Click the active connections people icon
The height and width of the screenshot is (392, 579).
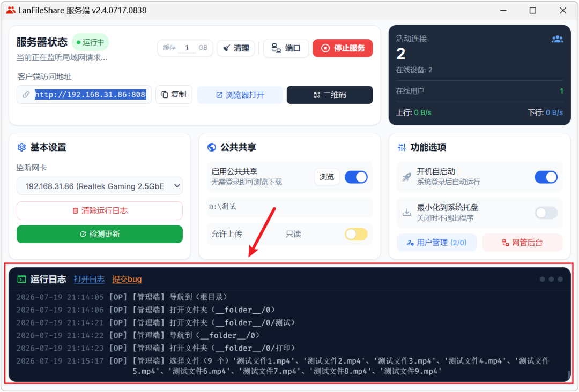coord(557,39)
